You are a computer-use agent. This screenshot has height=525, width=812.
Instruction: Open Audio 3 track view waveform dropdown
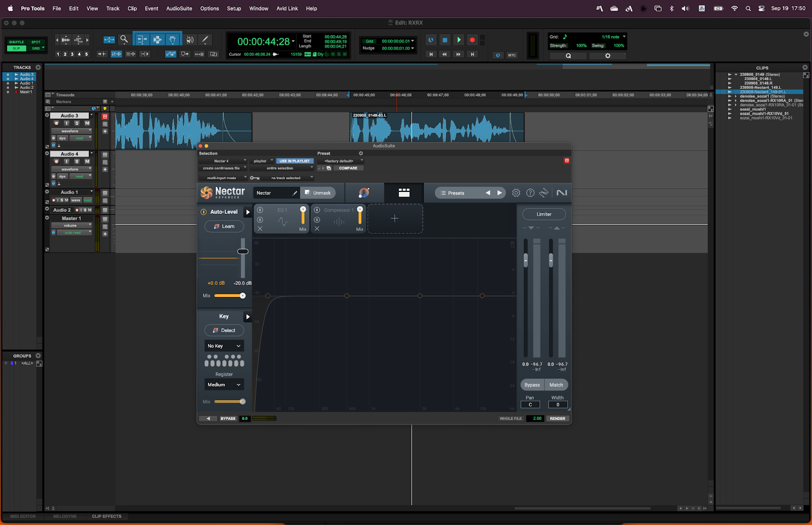tap(72, 131)
